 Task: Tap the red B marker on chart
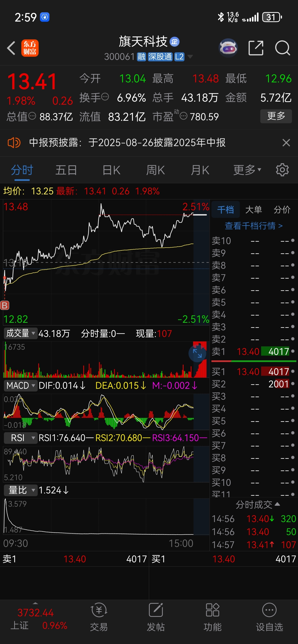click(x=4, y=305)
